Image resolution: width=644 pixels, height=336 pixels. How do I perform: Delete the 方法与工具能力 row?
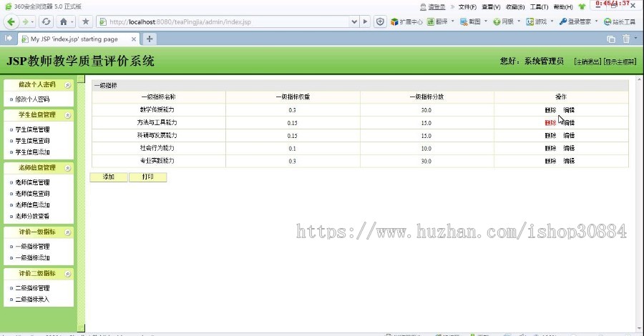point(550,123)
